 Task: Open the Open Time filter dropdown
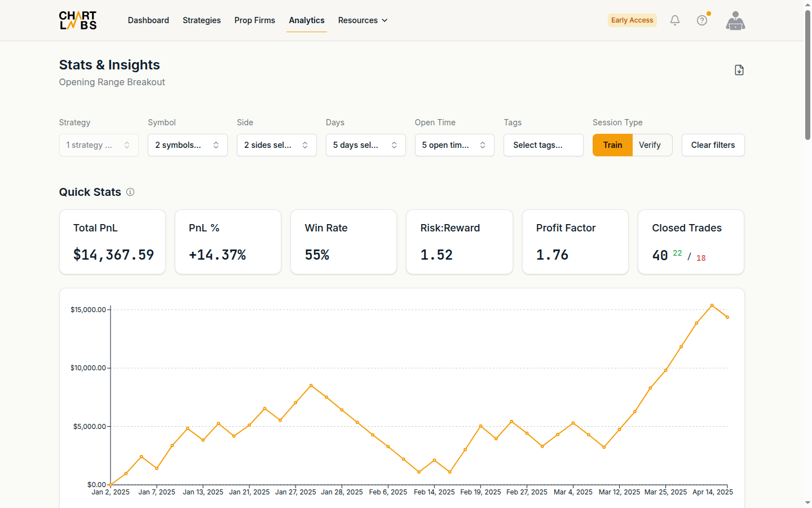(x=454, y=145)
